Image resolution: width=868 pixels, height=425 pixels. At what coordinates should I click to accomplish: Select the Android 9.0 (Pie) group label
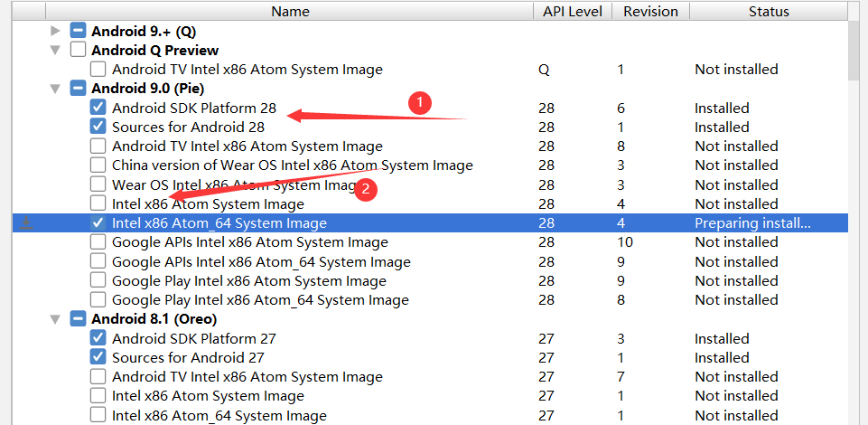coord(148,88)
